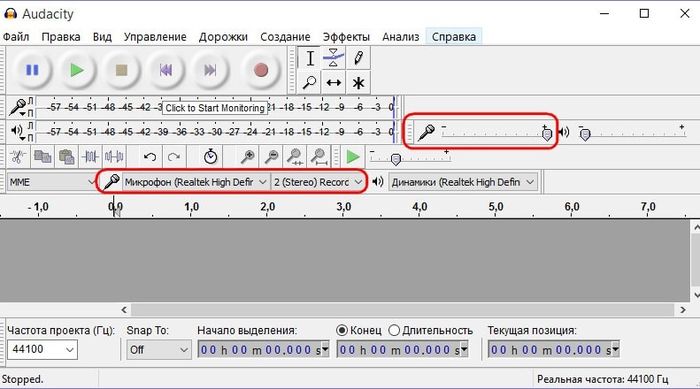The image size is (700, 389).
Task: Open selection start time format dropdown
Action: (x=325, y=349)
